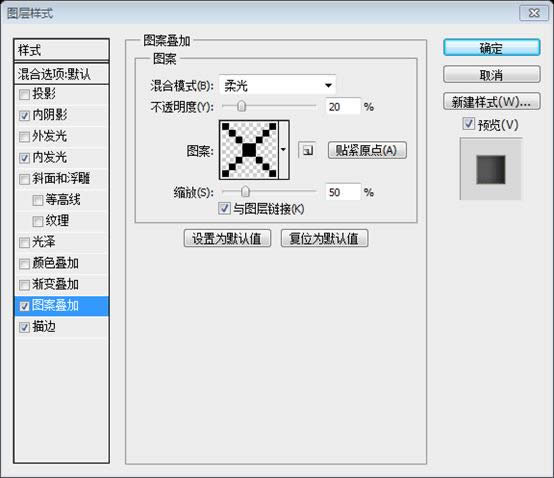This screenshot has height=478, width=554.
Task: Toggle the 与图层链接 link with layer checkbox
Action: [x=224, y=208]
